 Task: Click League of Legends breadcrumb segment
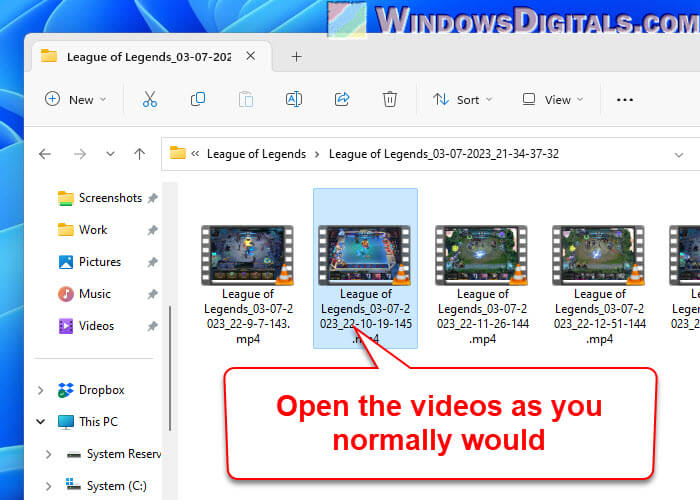point(256,154)
